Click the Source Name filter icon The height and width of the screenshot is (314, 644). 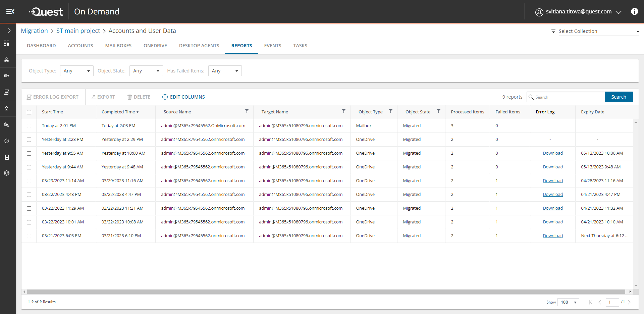(x=247, y=111)
